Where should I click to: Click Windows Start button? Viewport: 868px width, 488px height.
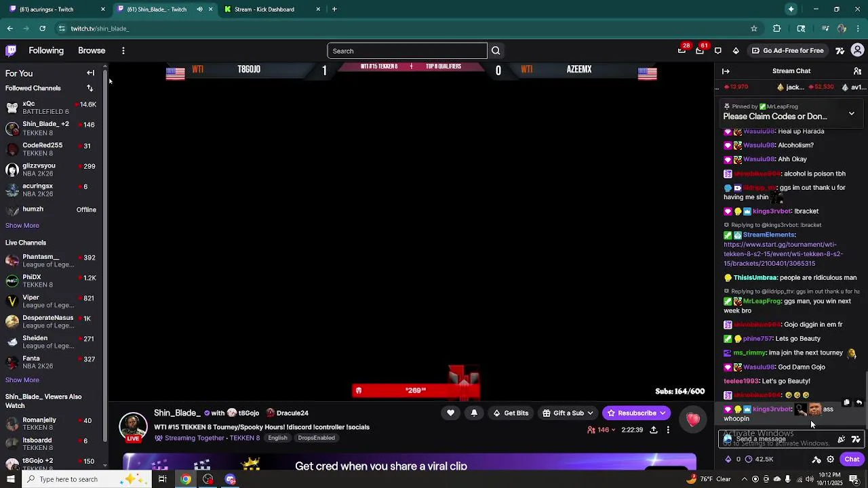point(10,479)
